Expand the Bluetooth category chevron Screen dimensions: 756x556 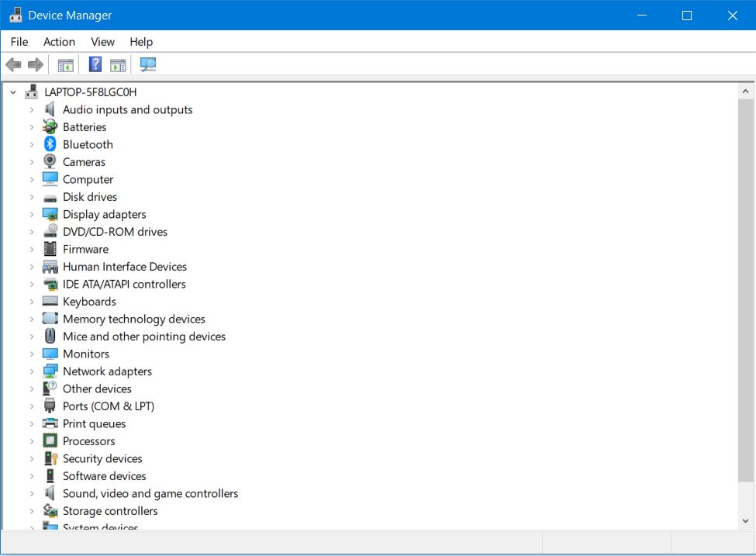pyautogui.click(x=32, y=144)
